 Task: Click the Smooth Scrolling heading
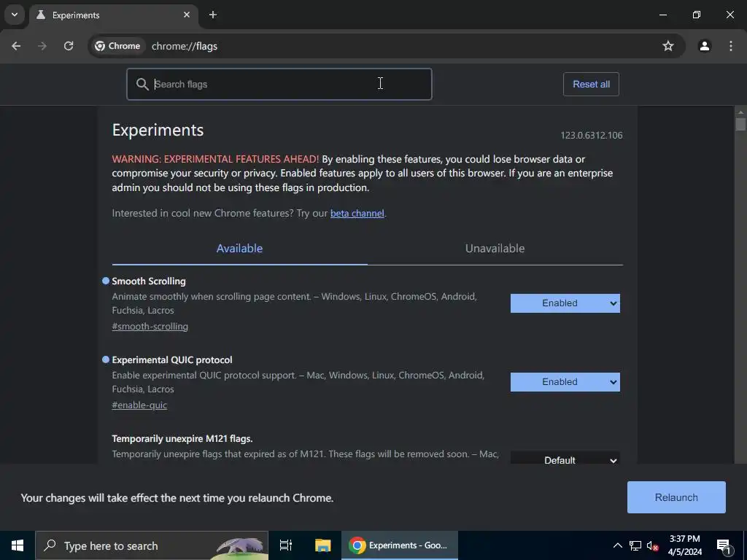[149, 281]
